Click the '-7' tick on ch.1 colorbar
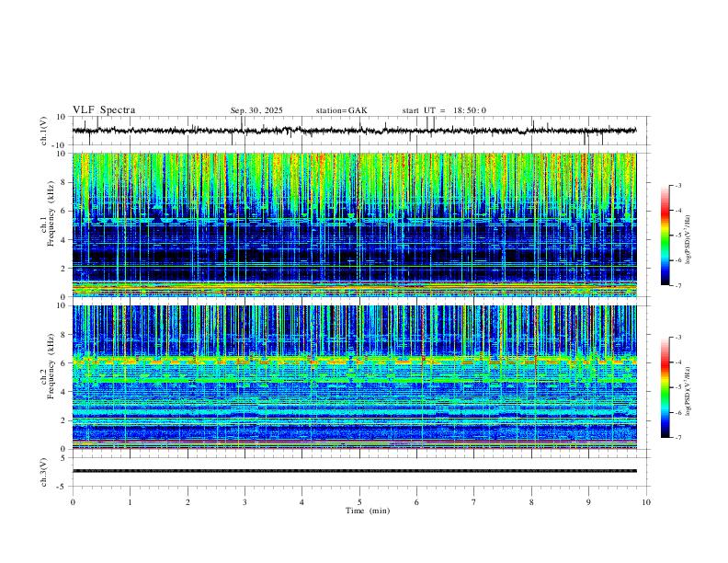 click(677, 285)
